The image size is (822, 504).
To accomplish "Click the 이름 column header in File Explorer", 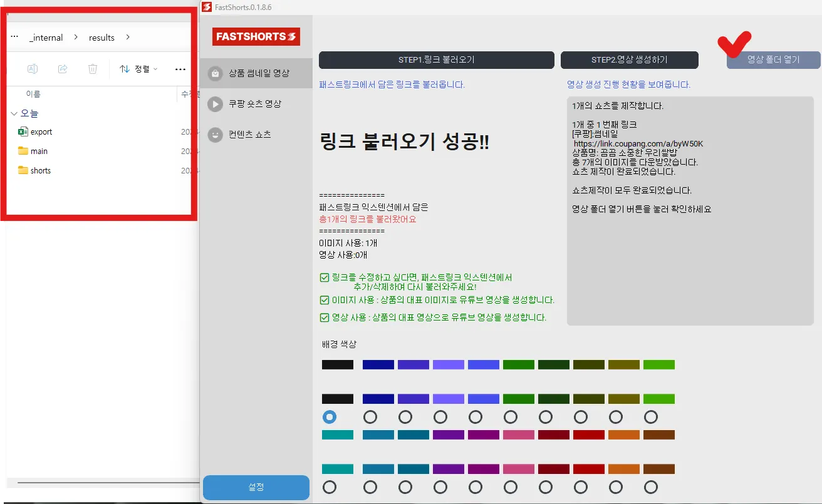I will coord(33,94).
